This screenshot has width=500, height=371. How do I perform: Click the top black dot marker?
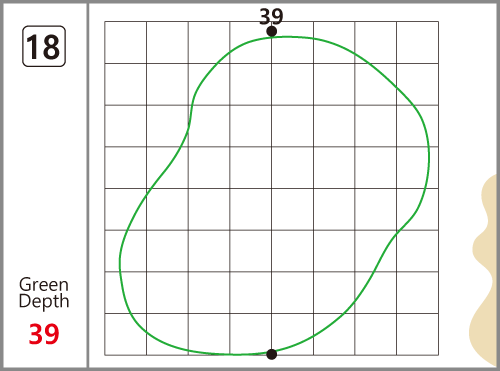(272, 32)
